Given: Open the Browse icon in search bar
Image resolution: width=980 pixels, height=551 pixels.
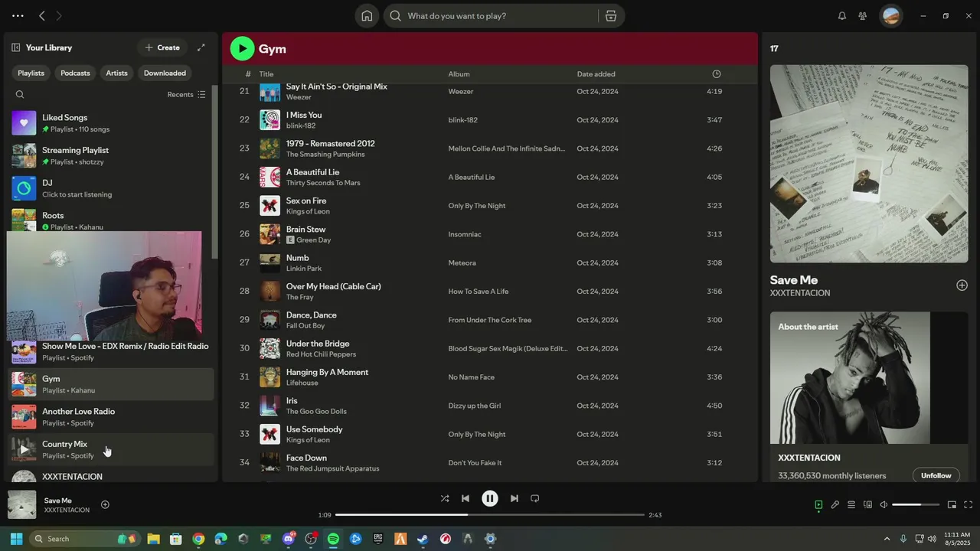Looking at the screenshot, I should [611, 16].
